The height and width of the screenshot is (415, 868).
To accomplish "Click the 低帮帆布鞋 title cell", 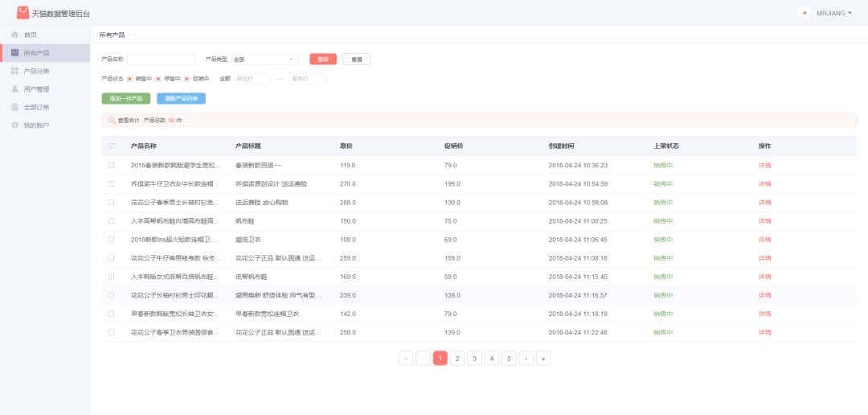I will click(x=252, y=277).
